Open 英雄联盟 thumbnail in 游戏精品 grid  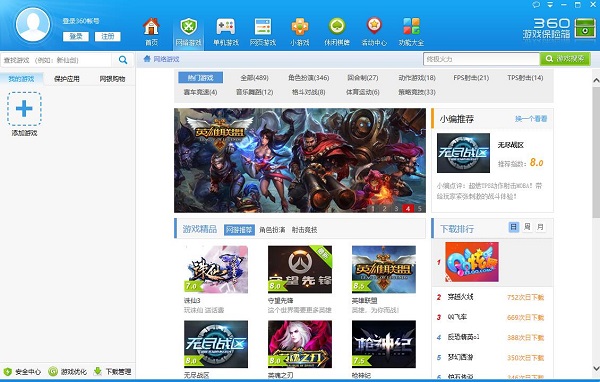point(384,269)
